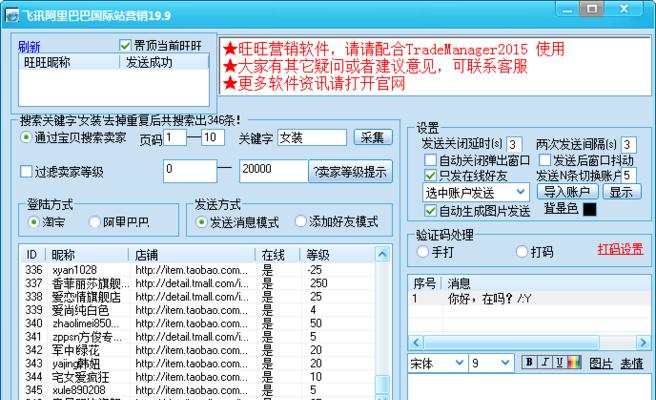
Task: Select row 338 爱恋情旗舰店
Action: [x=197, y=297]
